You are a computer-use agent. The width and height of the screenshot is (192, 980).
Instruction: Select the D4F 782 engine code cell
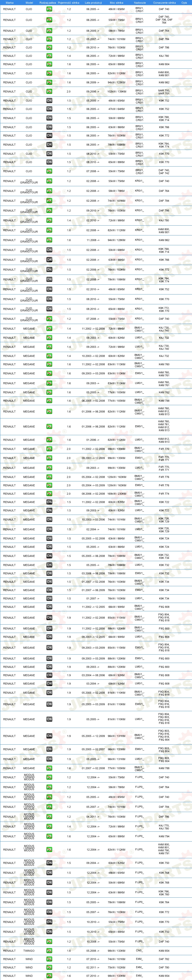(x=164, y=959)
